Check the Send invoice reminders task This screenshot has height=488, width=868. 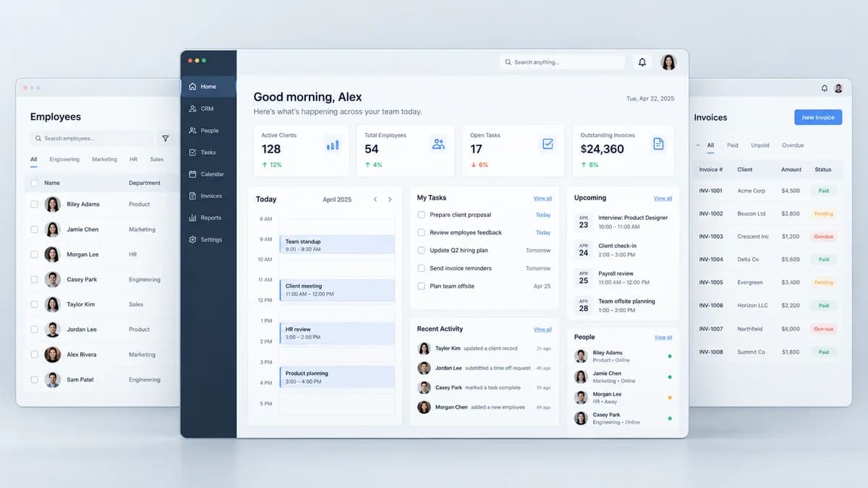tap(421, 268)
